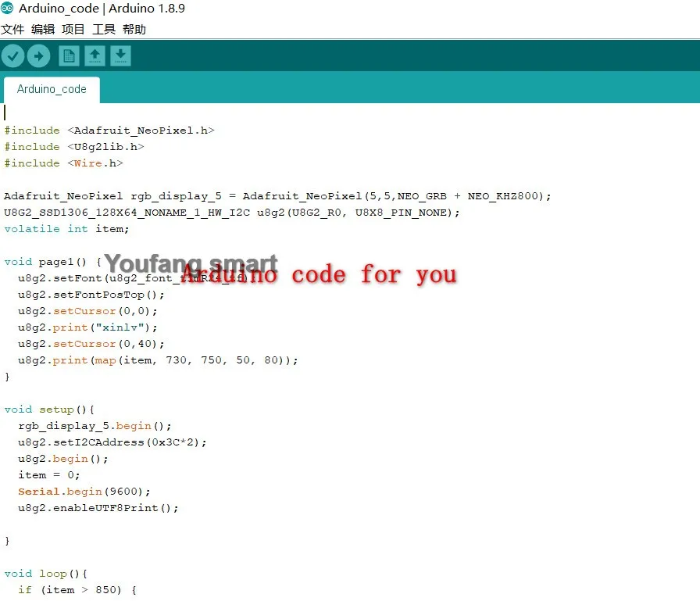Click the Adafruit_NeoPixel rgb_display_5 declaration line
700x601 pixels.
[277, 196]
